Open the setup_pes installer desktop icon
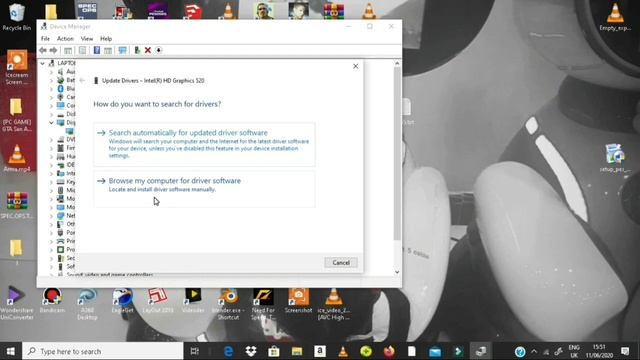This screenshot has height=360, width=640. click(x=615, y=158)
